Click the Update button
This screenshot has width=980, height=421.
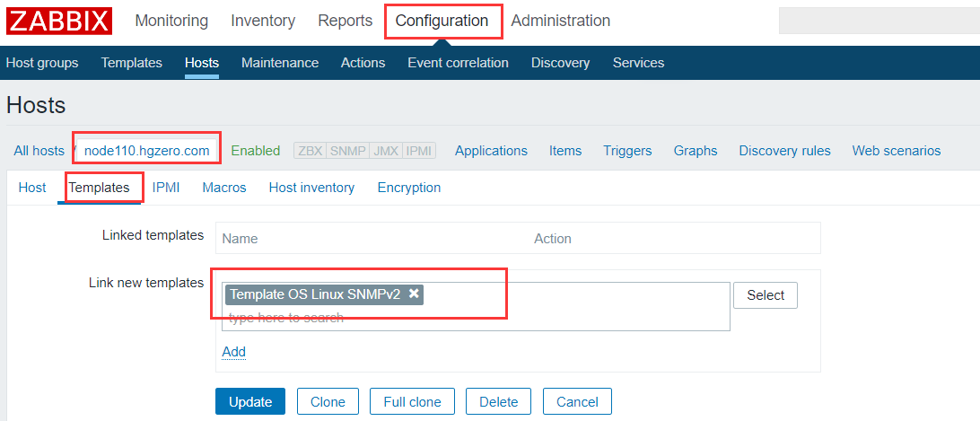click(x=250, y=401)
